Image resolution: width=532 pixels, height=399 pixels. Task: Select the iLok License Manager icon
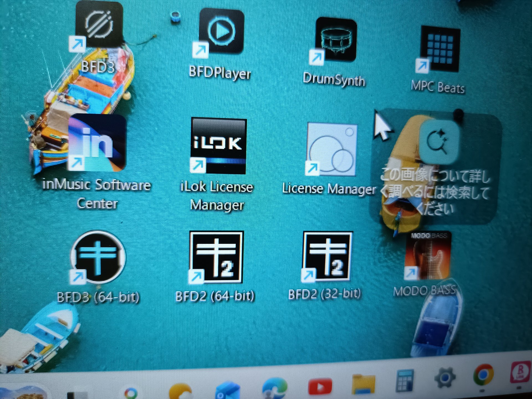click(x=219, y=146)
